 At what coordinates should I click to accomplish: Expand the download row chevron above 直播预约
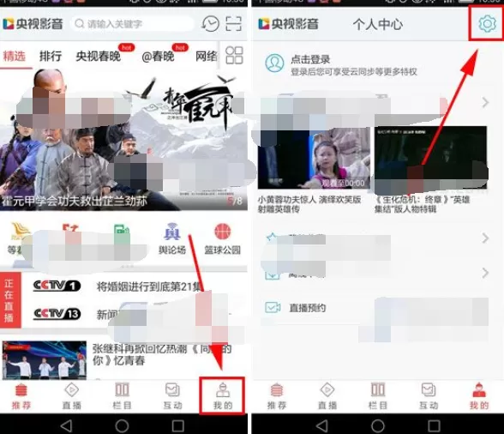coord(485,273)
